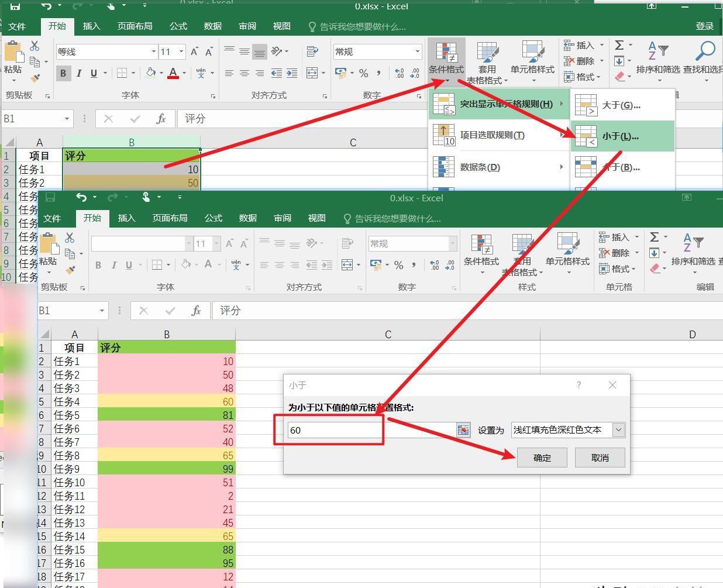Screen dimensions: 723x588
Task: Click Decrease Decimal in upper ribbon
Action: tap(415, 73)
